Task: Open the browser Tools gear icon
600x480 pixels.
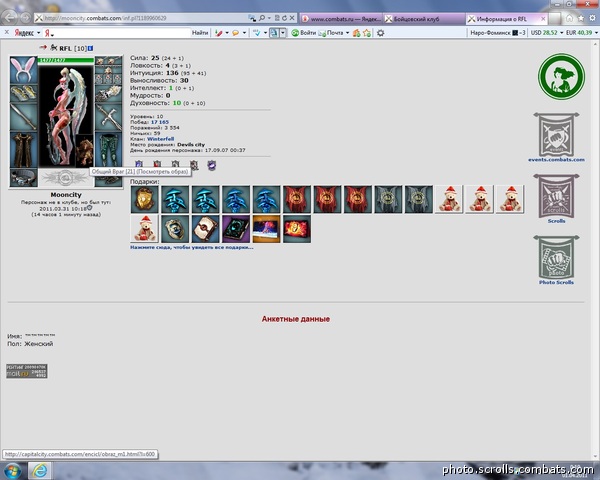Action: [x=592, y=18]
